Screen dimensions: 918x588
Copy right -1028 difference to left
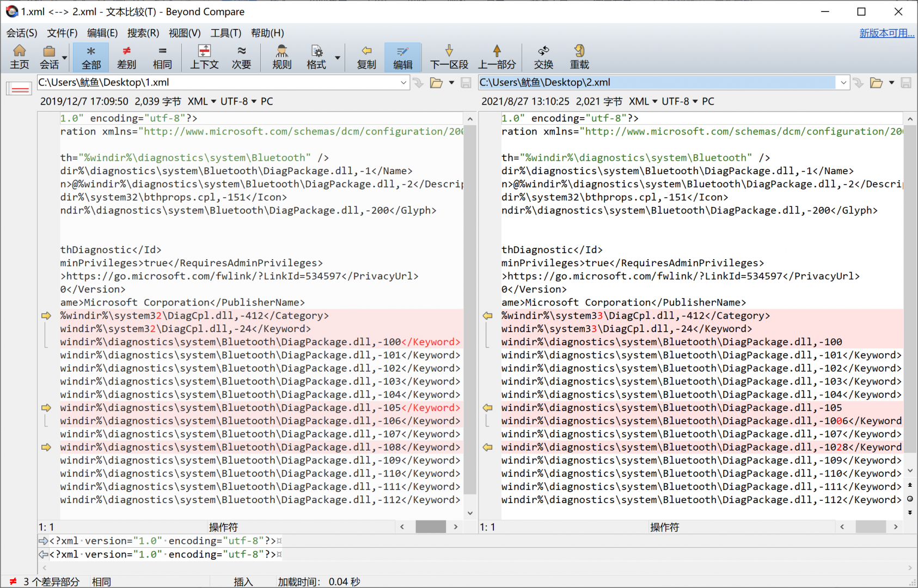click(x=487, y=447)
